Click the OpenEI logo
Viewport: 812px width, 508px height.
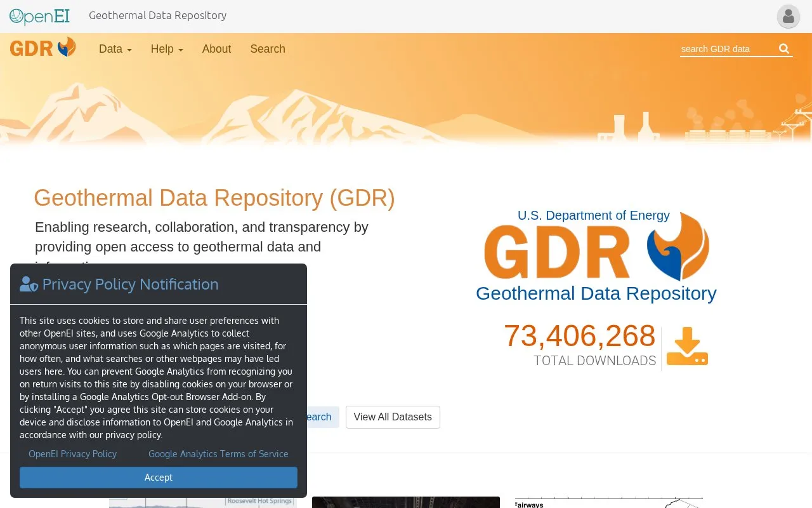tap(39, 16)
